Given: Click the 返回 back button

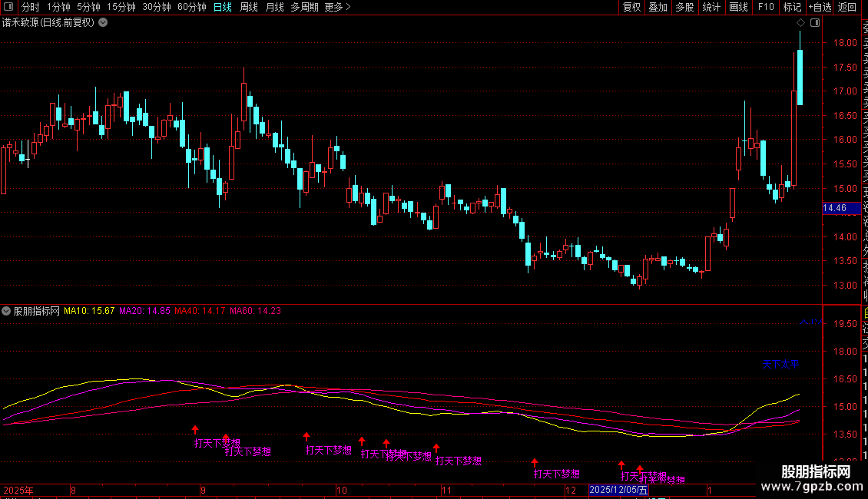Looking at the screenshot, I should [847, 7].
